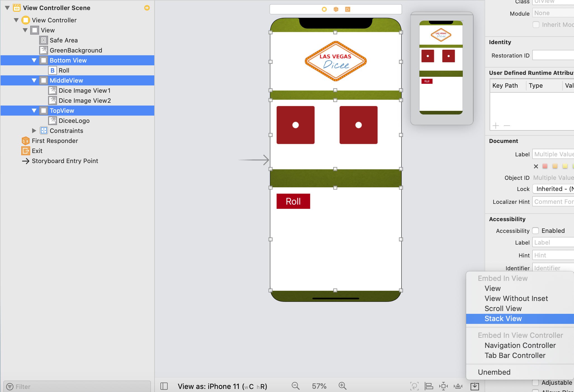Viewport: 574px width, 392px height.
Task: Zoom in the storyboard canvas
Action: click(342, 386)
